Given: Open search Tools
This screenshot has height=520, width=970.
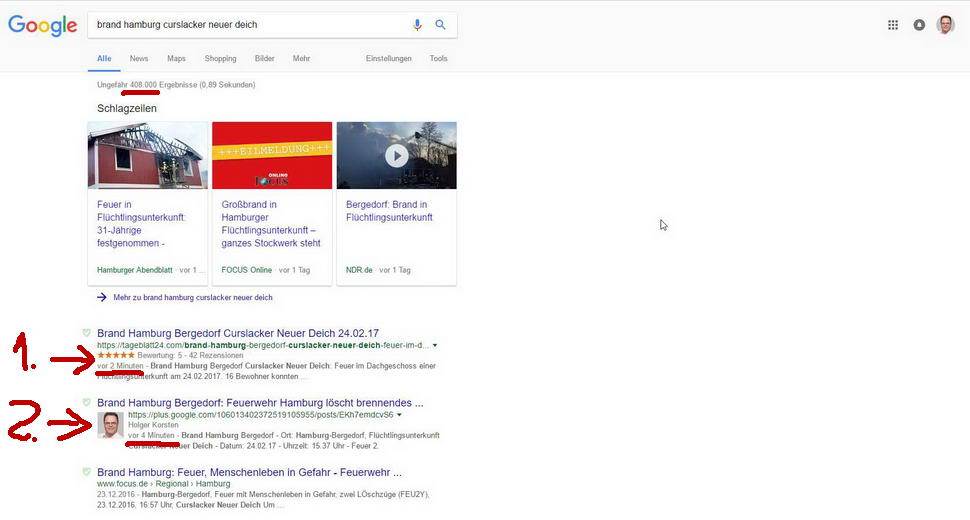Looking at the screenshot, I should (439, 58).
